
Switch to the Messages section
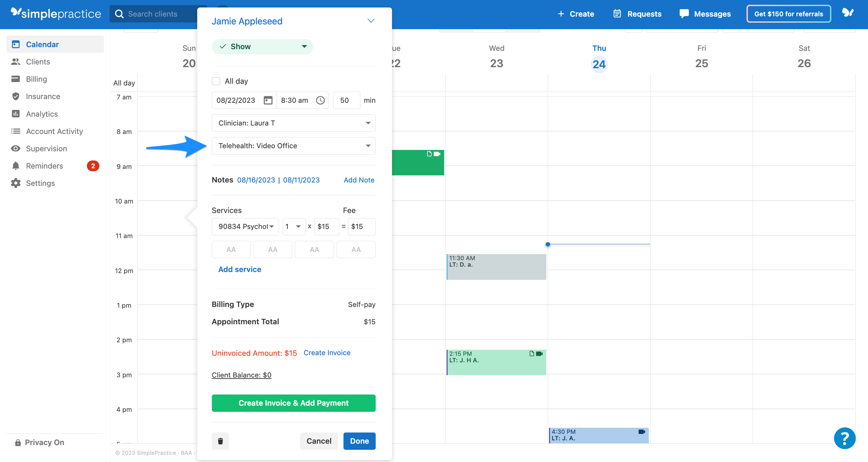705,14
